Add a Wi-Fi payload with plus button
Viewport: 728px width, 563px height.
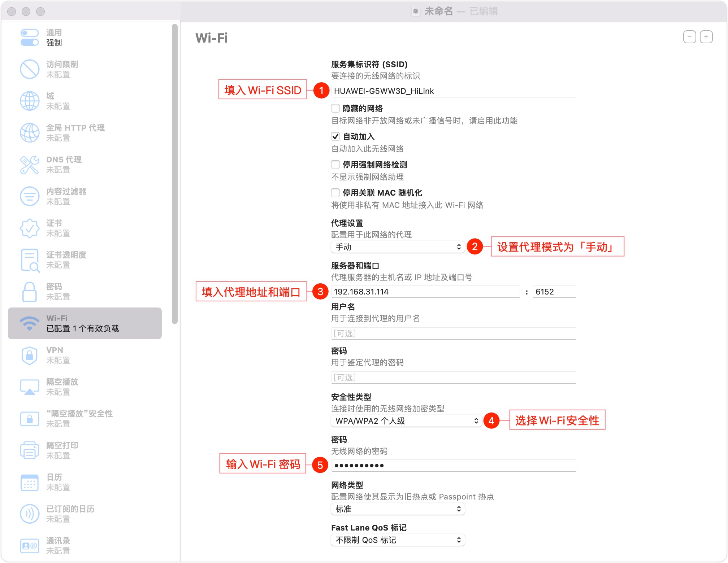pyautogui.click(x=706, y=37)
